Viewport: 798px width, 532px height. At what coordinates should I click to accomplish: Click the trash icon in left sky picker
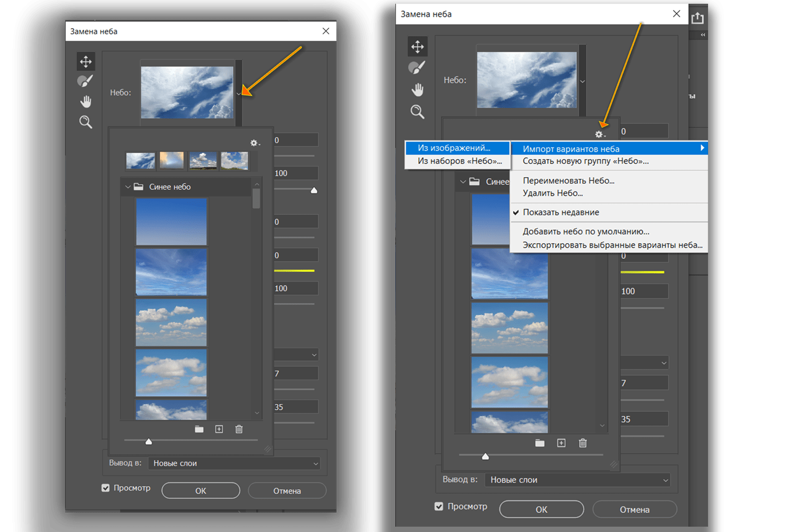click(x=239, y=429)
